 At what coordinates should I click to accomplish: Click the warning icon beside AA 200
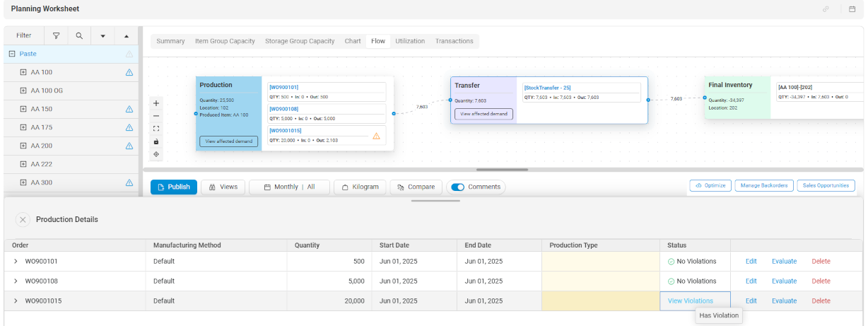[129, 146]
